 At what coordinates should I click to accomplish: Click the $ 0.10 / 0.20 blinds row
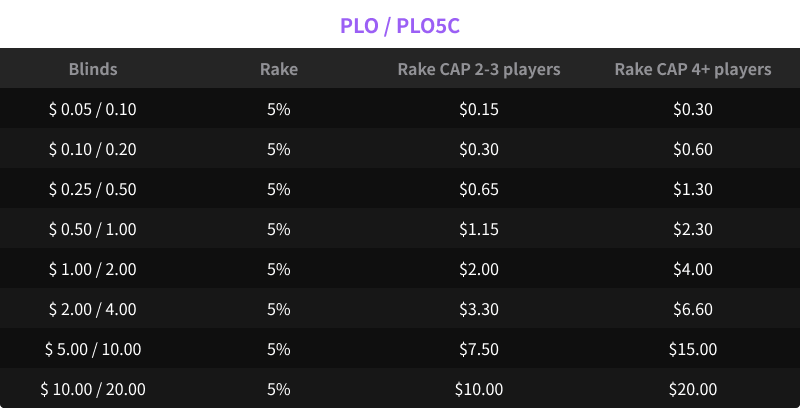93,149
